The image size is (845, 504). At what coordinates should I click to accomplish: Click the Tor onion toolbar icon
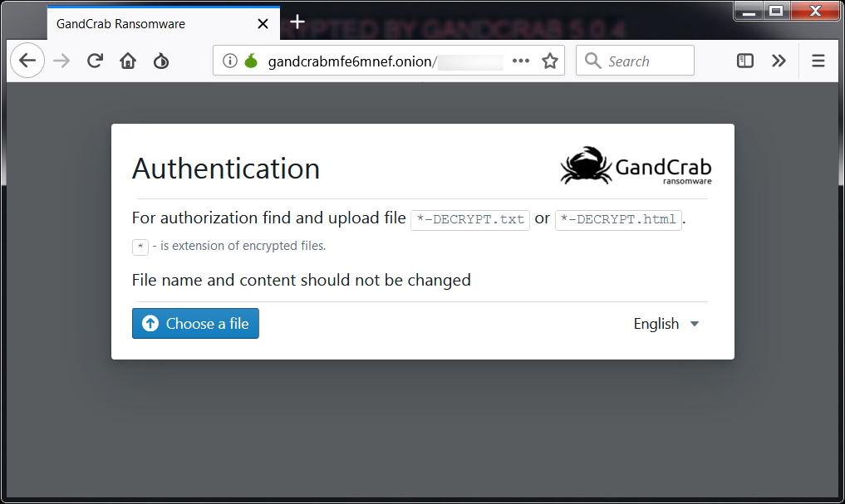point(161,61)
